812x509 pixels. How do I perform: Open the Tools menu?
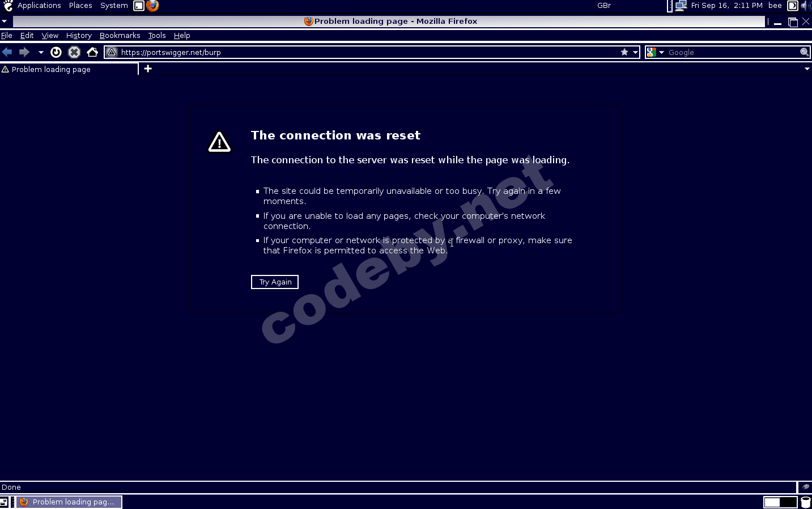[x=157, y=35]
